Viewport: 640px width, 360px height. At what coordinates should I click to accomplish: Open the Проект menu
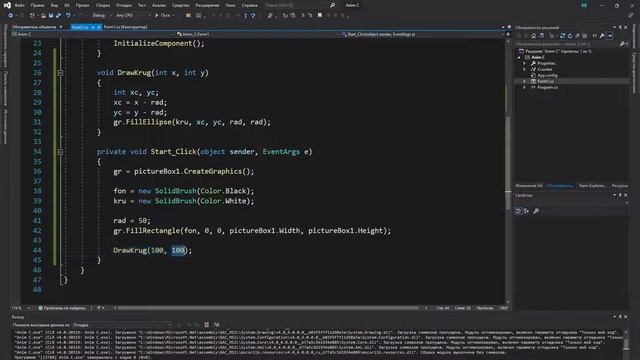(82, 5)
